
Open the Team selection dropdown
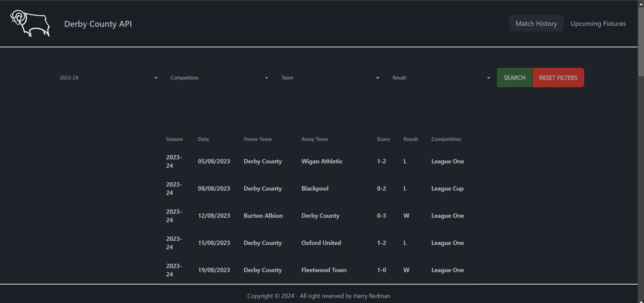329,78
